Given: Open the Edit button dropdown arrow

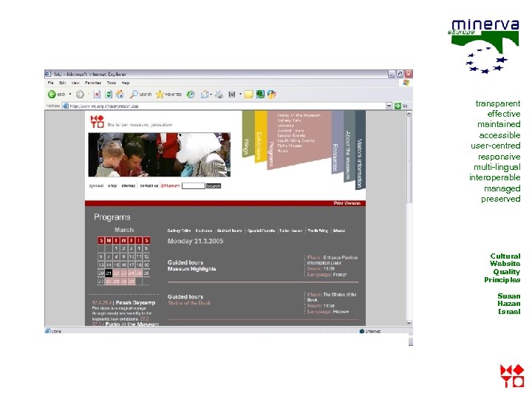Looking at the screenshot, I should (240, 95).
